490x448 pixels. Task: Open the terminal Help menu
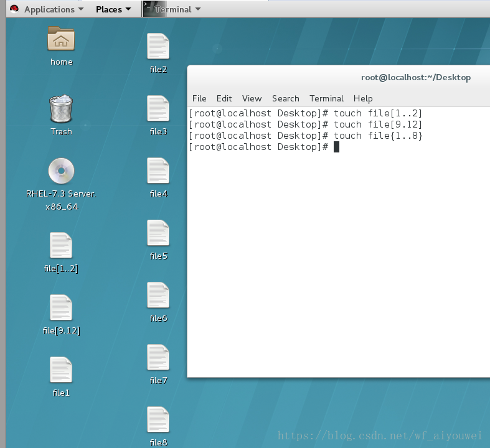[x=363, y=99]
